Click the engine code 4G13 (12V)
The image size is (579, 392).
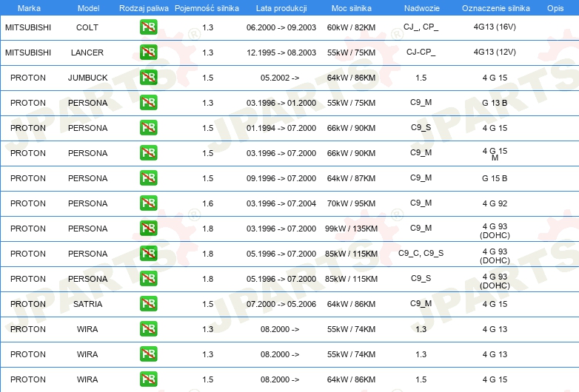[495, 52]
